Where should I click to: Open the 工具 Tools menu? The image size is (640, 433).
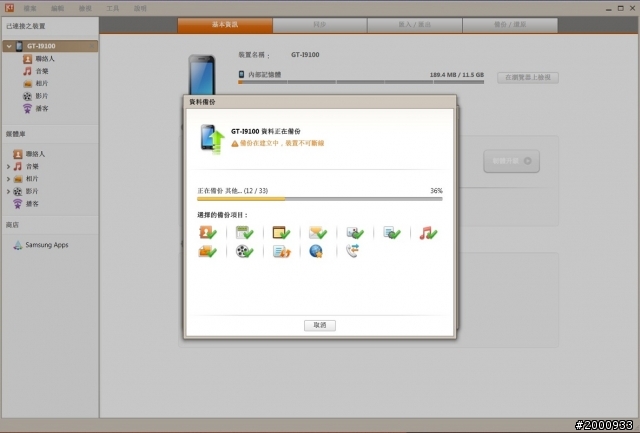pyautogui.click(x=112, y=8)
